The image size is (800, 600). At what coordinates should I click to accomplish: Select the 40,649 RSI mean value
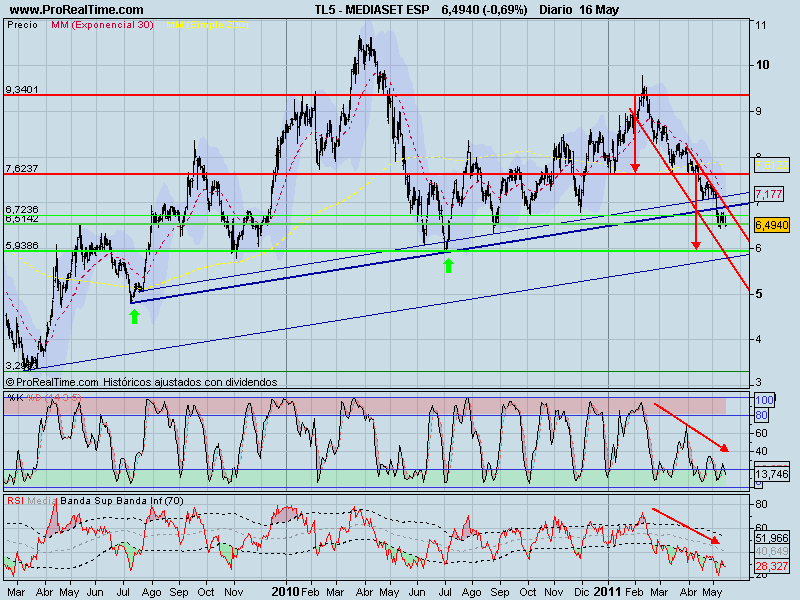(x=772, y=552)
